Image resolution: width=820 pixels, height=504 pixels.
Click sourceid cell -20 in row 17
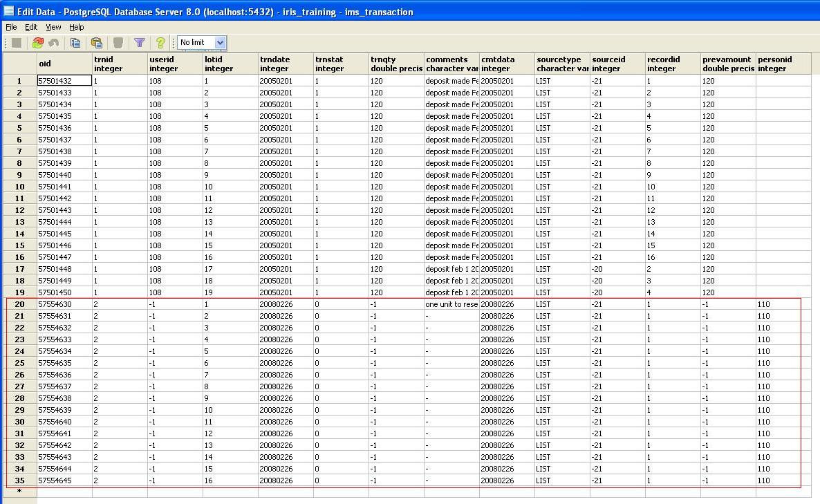click(618, 269)
